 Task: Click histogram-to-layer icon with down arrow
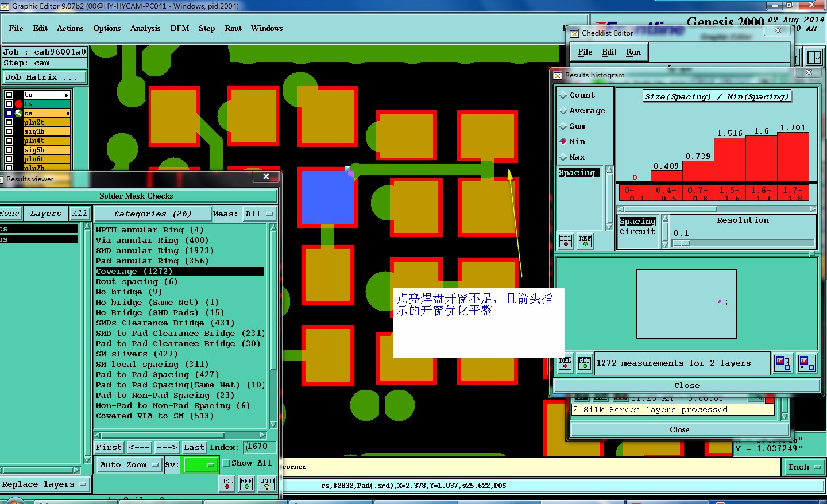(x=783, y=363)
